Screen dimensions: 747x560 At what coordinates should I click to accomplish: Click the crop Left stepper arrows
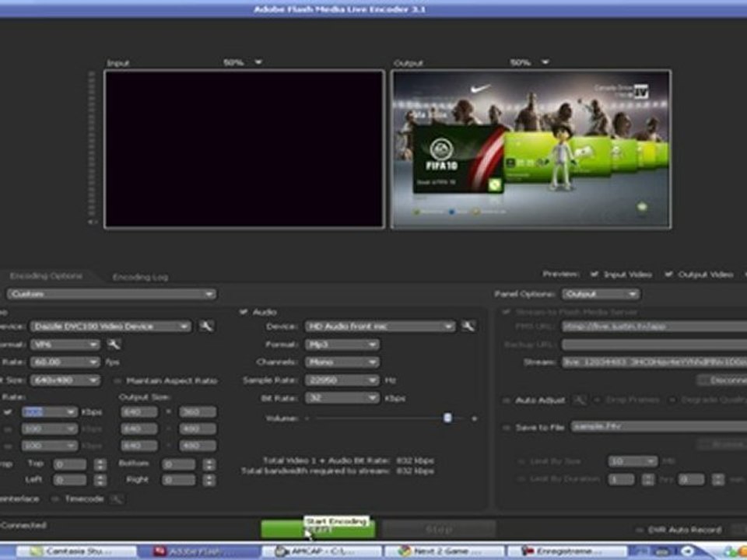coord(100,480)
